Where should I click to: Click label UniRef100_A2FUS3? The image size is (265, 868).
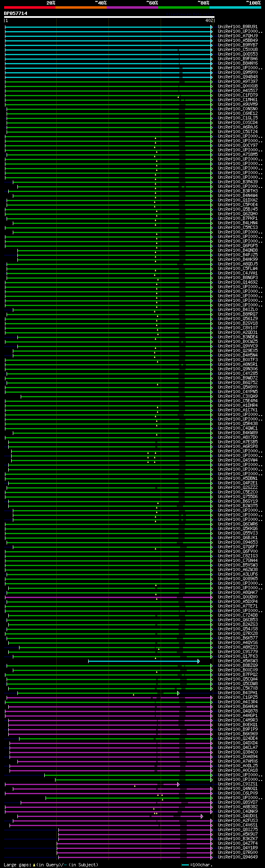(x=238, y=821)
